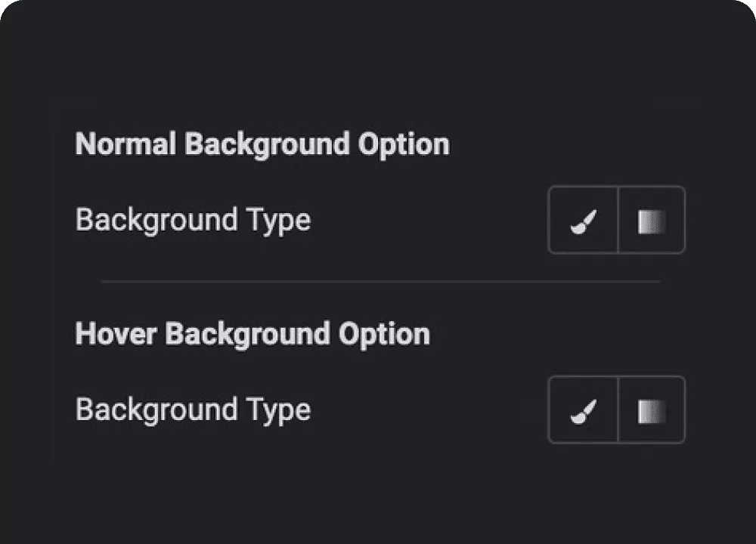Choose gradient square background for hover state
This screenshot has width=756, height=544.
[652, 410]
